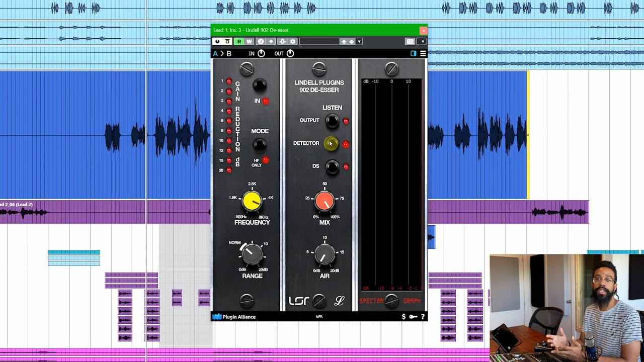Click the LINDELL PLUGINS 902 DE-ESSER title
Viewport: 644px width, 362px height.
tap(319, 86)
